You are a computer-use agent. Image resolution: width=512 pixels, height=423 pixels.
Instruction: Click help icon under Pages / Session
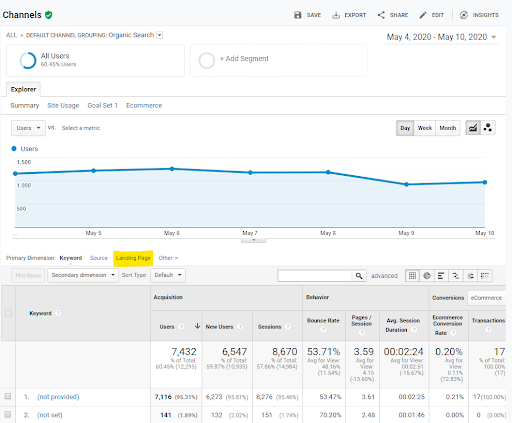tap(362, 333)
